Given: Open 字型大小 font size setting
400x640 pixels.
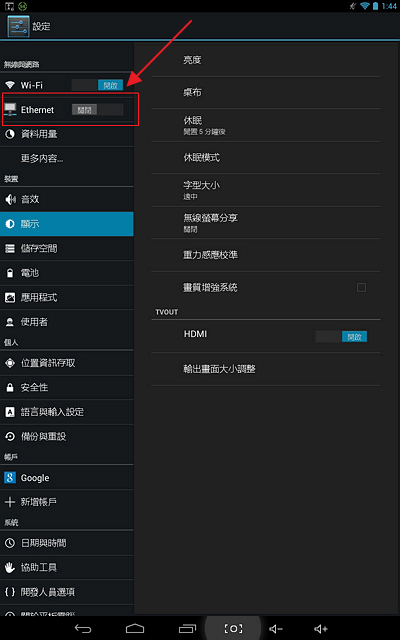Looking at the screenshot, I should 266,190.
